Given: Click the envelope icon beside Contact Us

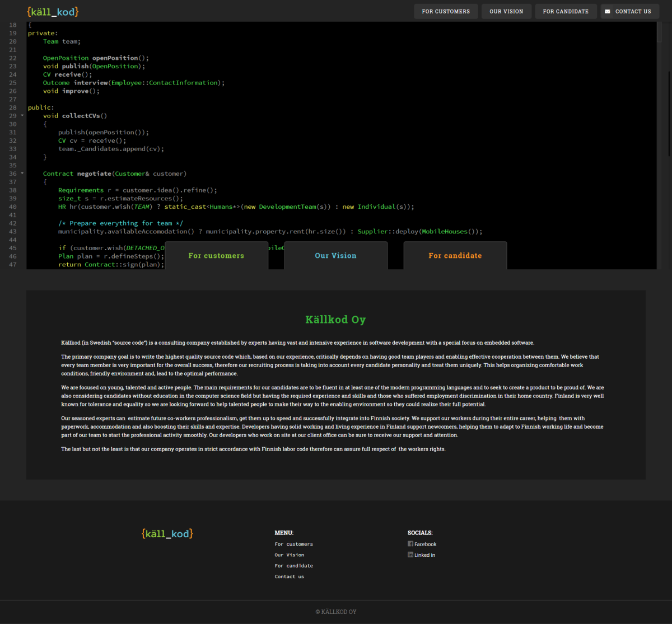Looking at the screenshot, I should click(608, 11).
